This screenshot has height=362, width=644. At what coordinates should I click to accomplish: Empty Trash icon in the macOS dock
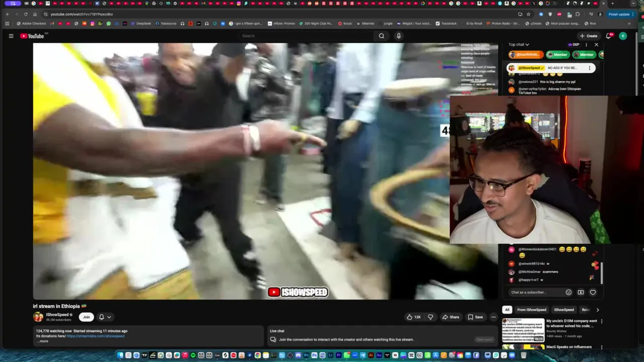pos(523,355)
